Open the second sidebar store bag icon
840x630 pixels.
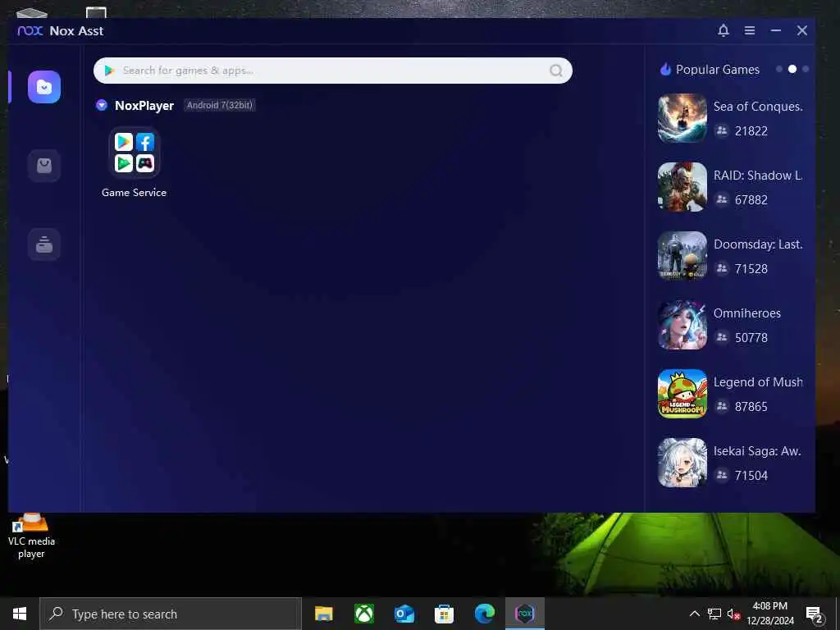[x=44, y=166]
